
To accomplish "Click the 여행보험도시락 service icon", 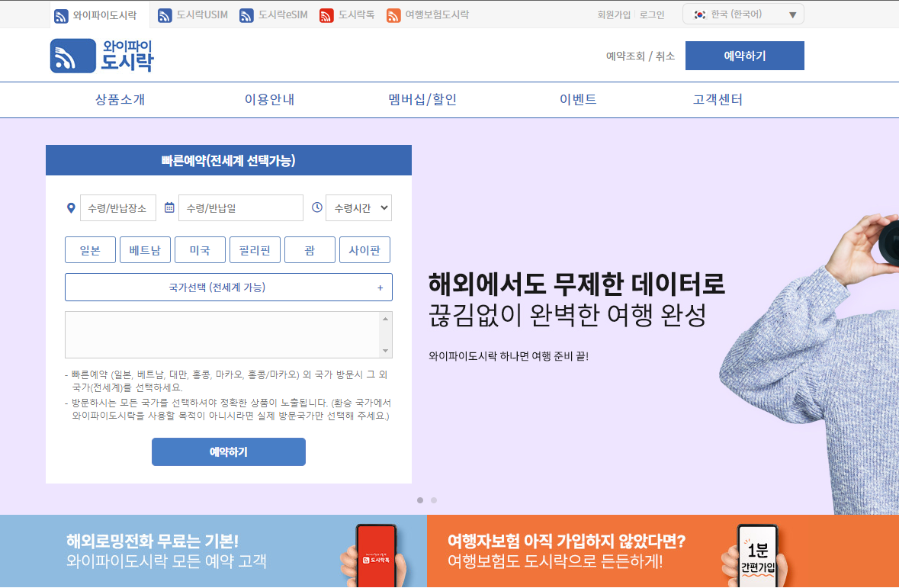I will click(x=392, y=13).
